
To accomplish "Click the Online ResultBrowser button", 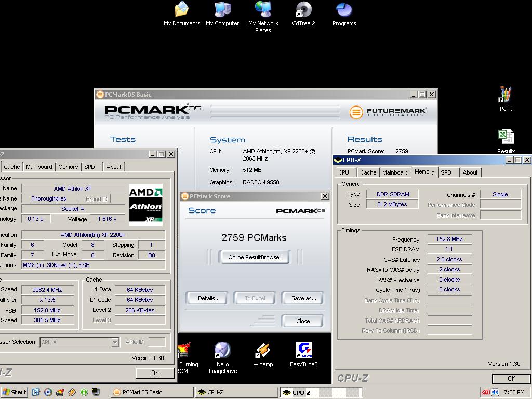I will pos(255,257).
